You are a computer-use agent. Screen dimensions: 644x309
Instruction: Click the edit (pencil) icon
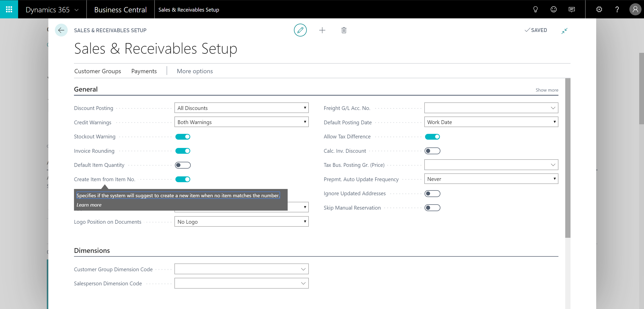pos(301,30)
